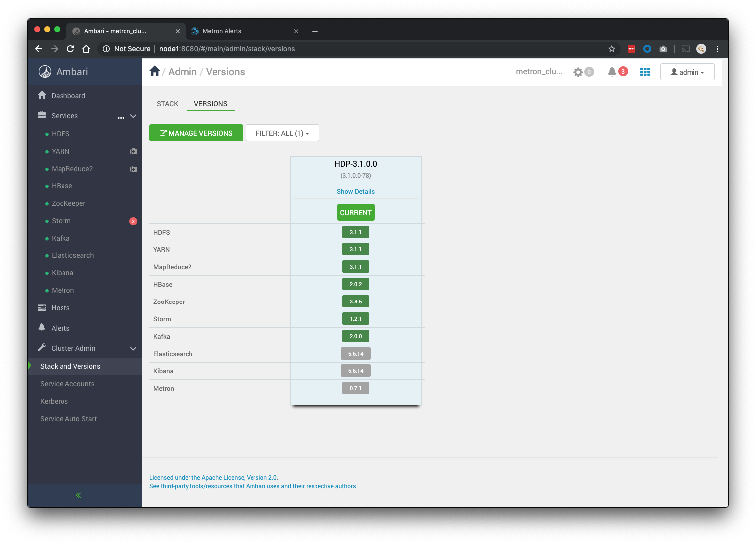The image size is (756, 544).
Task: Click Admin in the breadcrumb
Action: tap(183, 72)
